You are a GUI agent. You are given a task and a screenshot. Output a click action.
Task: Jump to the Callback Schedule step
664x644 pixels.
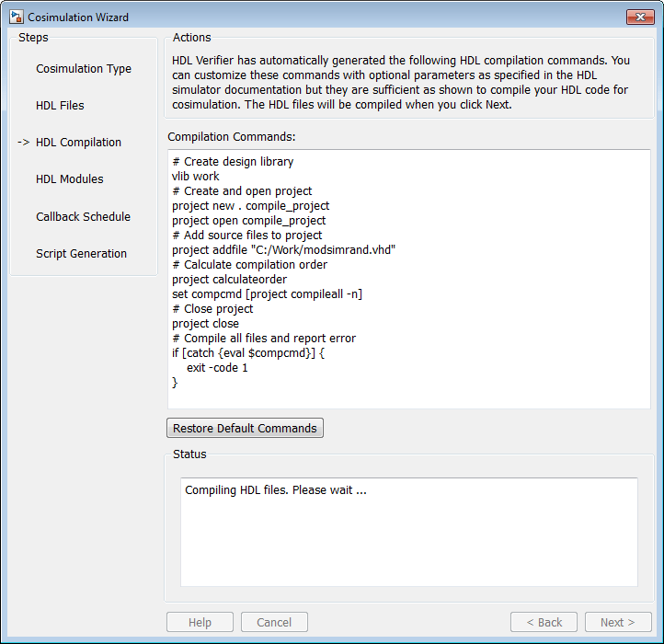coord(83,217)
